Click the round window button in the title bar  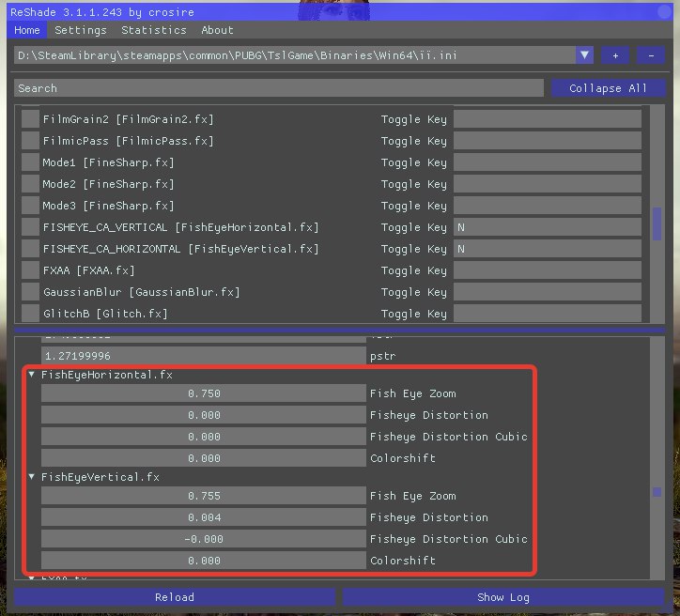[x=664, y=11]
